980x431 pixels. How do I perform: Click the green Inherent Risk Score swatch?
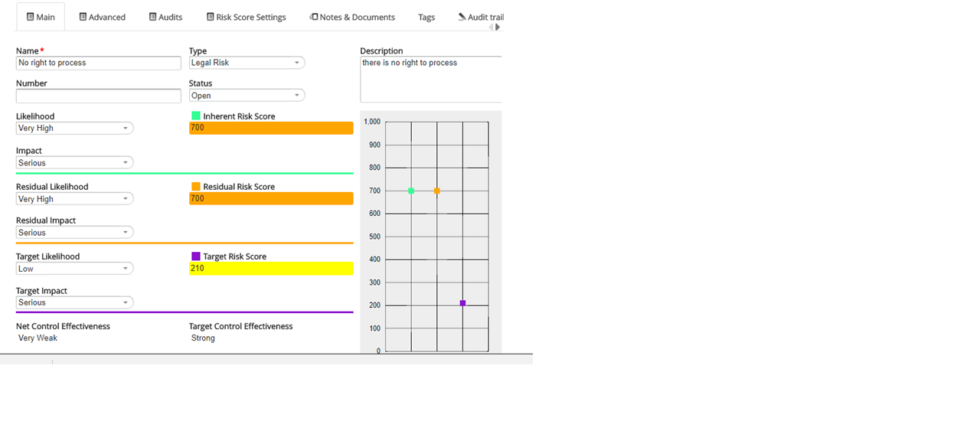point(196,116)
